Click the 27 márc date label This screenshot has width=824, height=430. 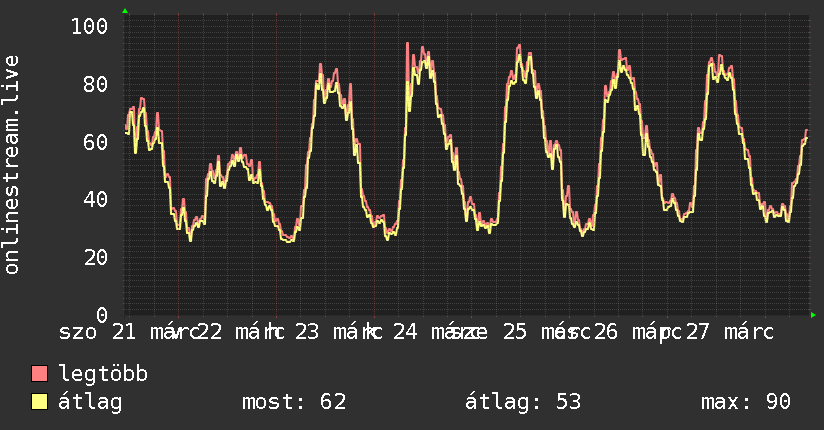[x=730, y=332]
